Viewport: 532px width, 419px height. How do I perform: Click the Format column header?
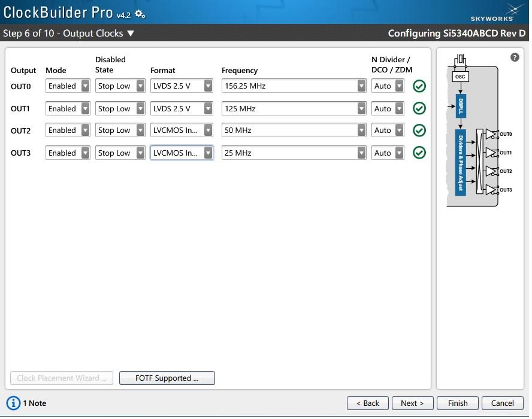coord(163,71)
